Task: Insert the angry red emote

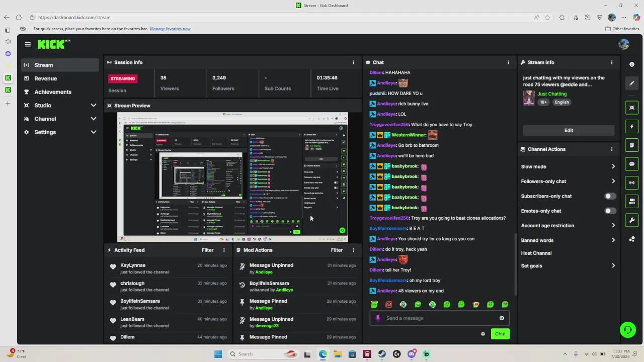Action: [x=389, y=304]
